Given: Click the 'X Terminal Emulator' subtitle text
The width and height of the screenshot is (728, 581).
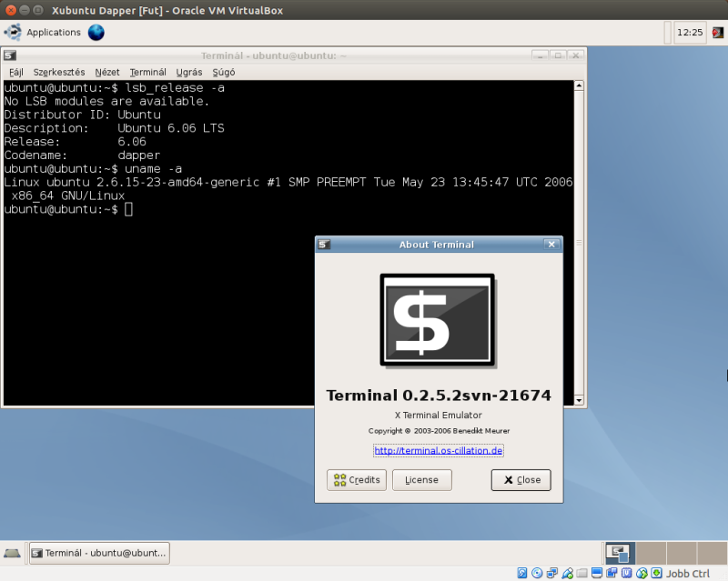Looking at the screenshot, I should tap(439, 415).
